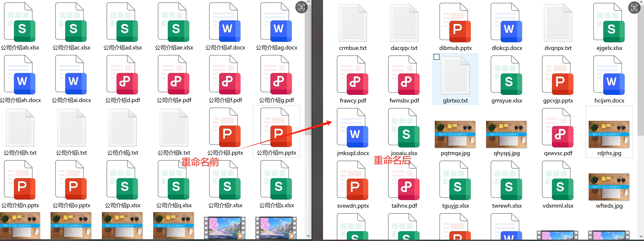Select the crmbue.txt file icon
Image resolution: width=644 pixels, height=241 pixels.
pos(353,23)
